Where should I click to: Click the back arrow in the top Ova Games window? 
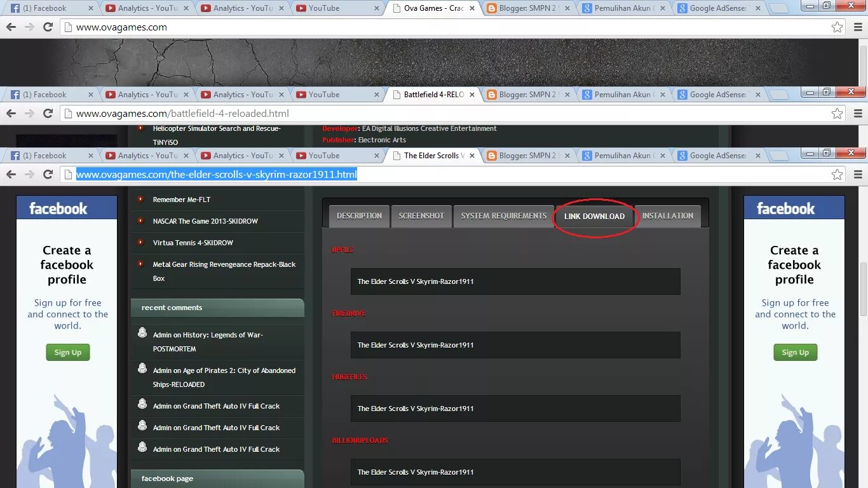point(11,27)
